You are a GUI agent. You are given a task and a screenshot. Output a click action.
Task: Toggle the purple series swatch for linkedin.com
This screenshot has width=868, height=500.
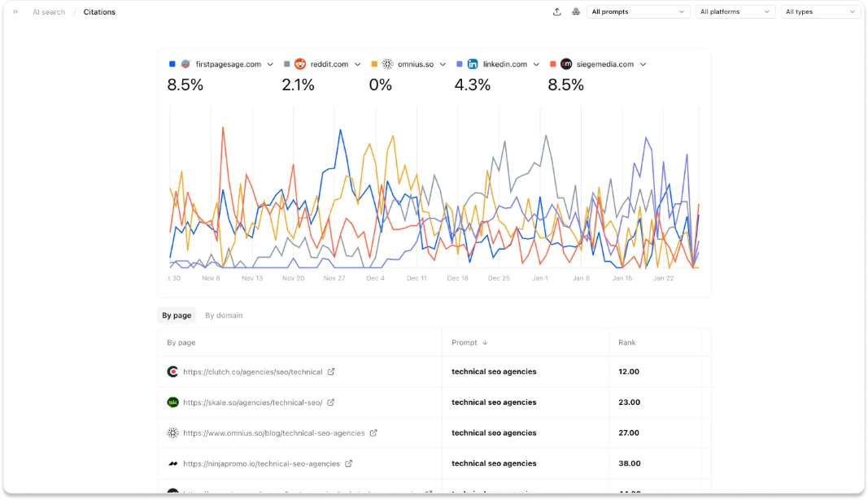pyautogui.click(x=461, y=63)
